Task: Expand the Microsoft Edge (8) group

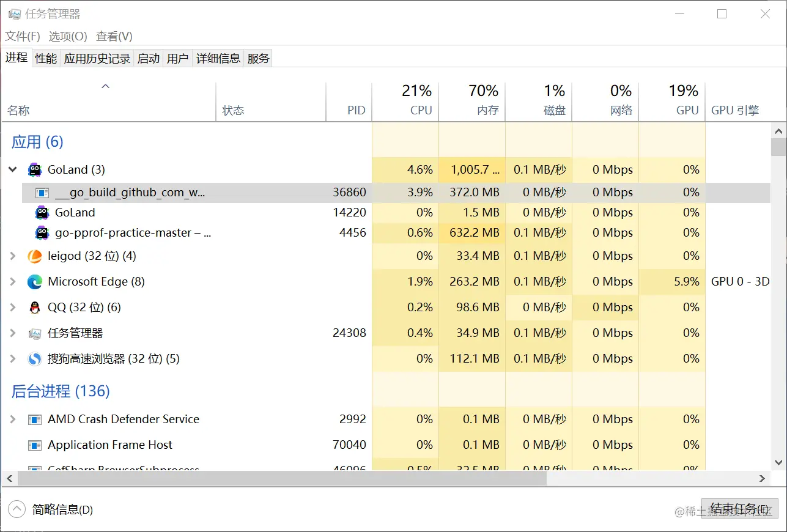Action: pyautogui.click(x=13, y=282)
